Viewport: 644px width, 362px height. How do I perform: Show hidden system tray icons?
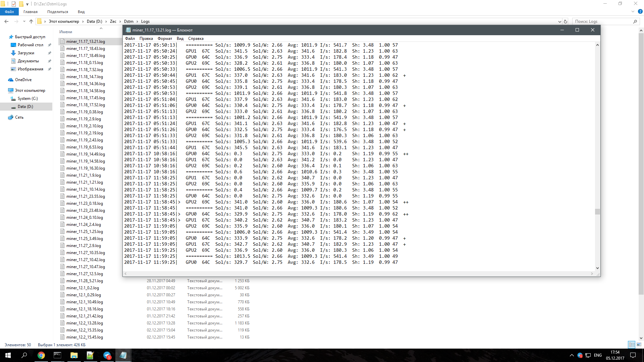coord(572,355)
